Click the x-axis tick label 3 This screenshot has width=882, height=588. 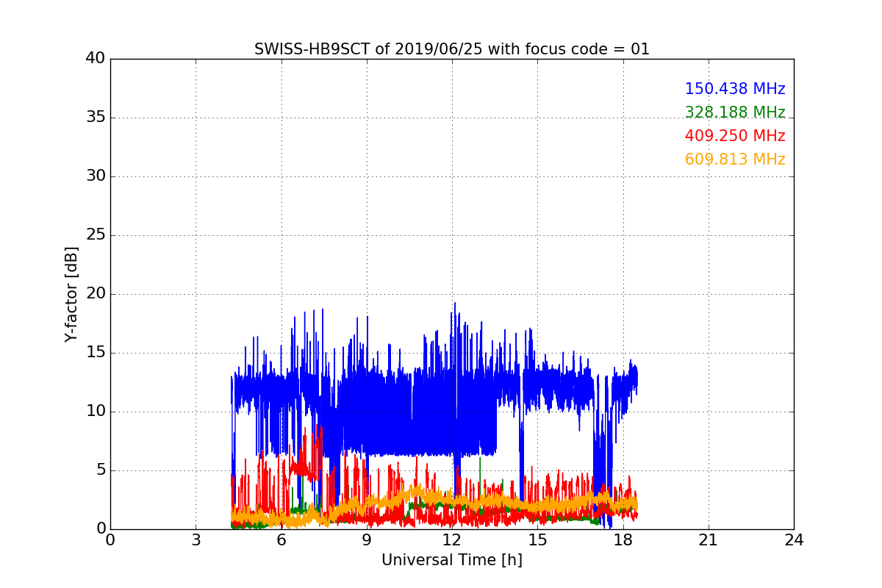[x=196, y=539]
